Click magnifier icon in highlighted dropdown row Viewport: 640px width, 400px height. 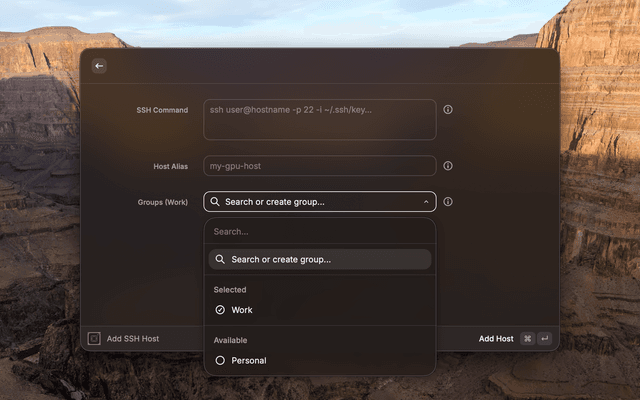[x=221, y=260]
